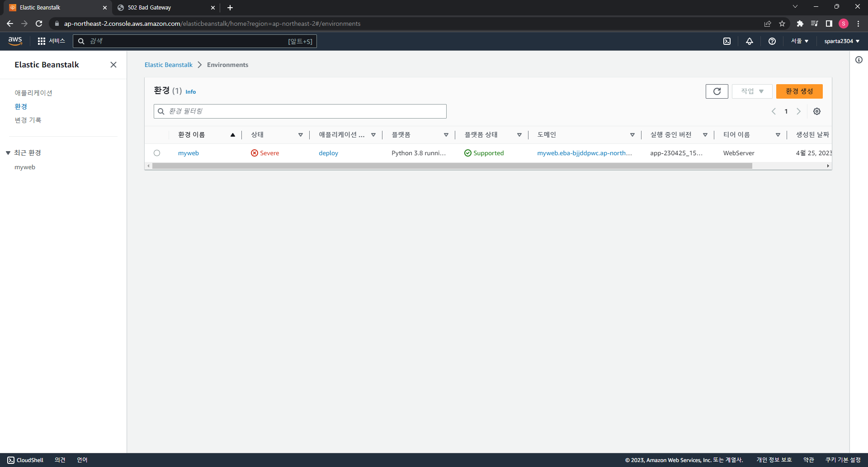Open Chrome profile avatar
Screen dimensions: 868x467
[844, 24]
